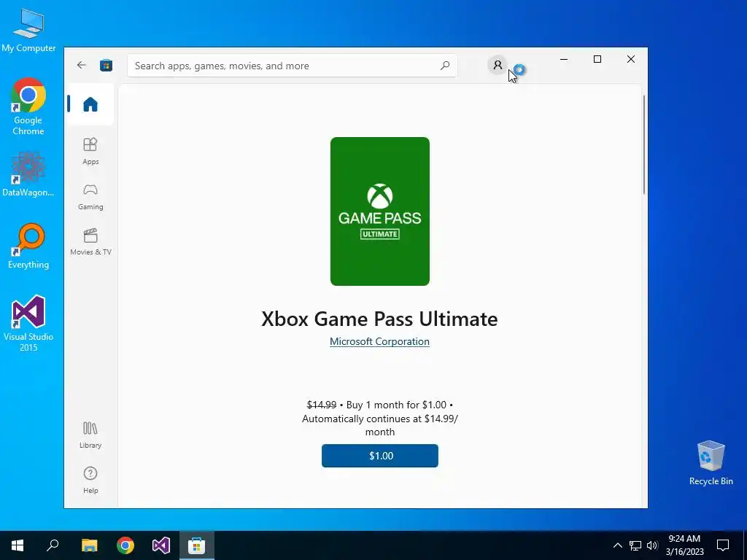Open the account profile icon

(x=498, y=65)
